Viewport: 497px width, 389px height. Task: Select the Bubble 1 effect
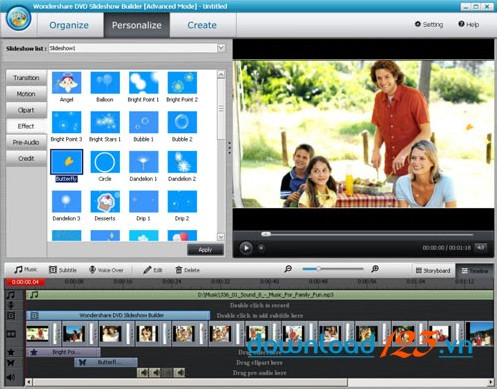[144, 122]
